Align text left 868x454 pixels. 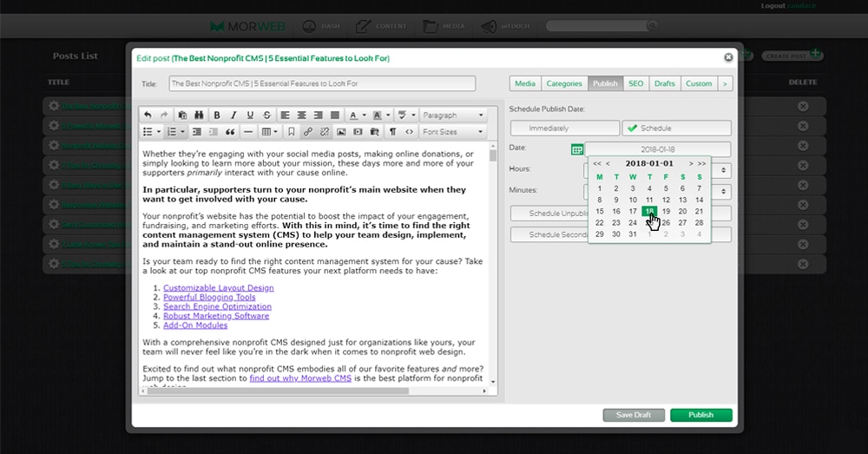pos(285,115)
